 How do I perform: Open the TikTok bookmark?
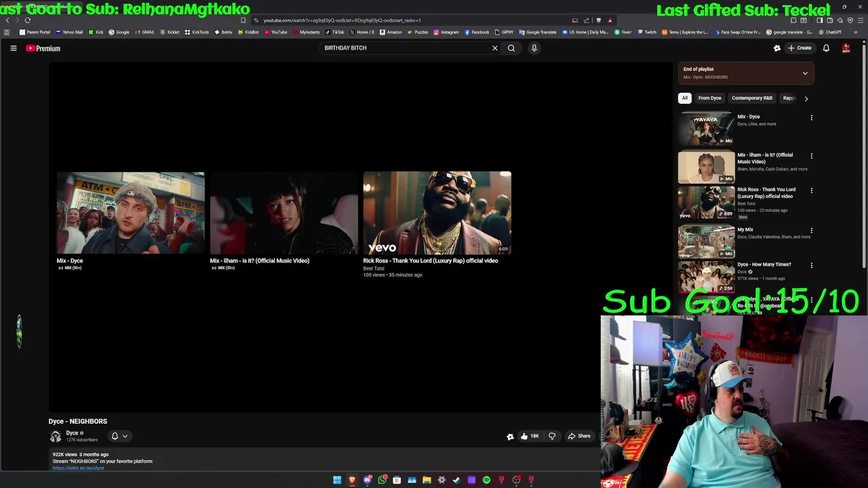(335, 32)
